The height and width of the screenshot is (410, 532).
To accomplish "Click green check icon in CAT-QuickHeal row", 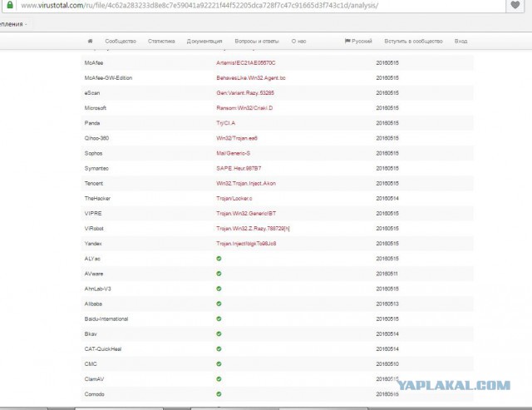I will tap(219, 349).
